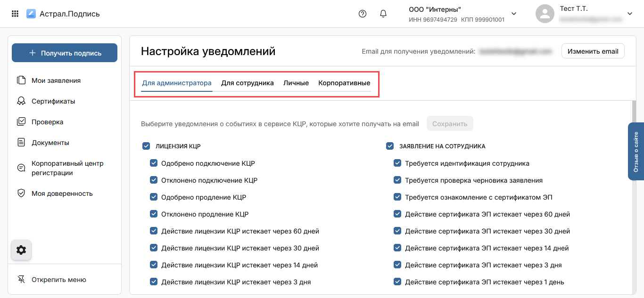Expand the ООО "Интерны" organization dropdown
The image size is (644, 298).
pos(514,14)
